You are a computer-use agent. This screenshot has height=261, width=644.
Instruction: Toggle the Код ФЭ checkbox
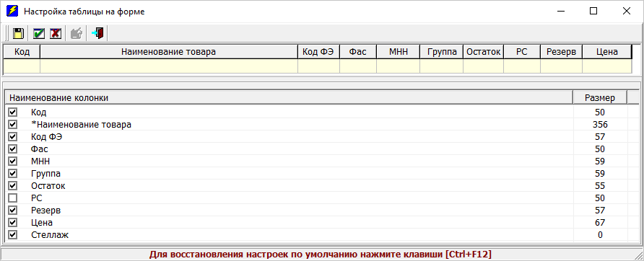pos(13,137)
